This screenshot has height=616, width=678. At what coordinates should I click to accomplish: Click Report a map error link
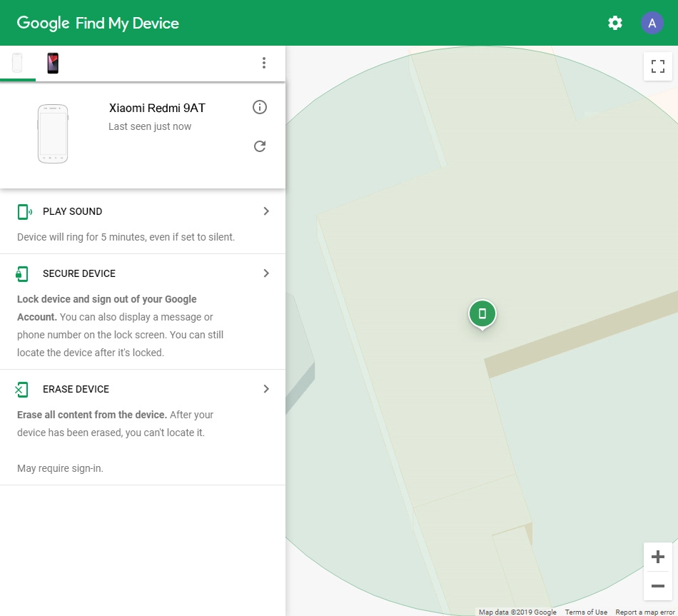pyautogui.click(x=644, y=612)
